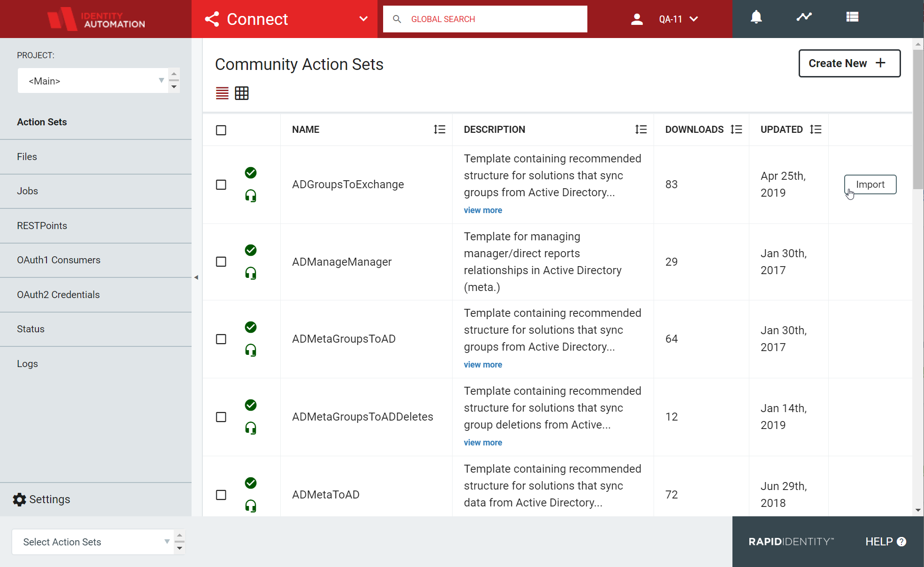Image resolution: width=924 pixels, height=567 pixels.
Task: Switch to grid view icon
Action: coord(242,93)
